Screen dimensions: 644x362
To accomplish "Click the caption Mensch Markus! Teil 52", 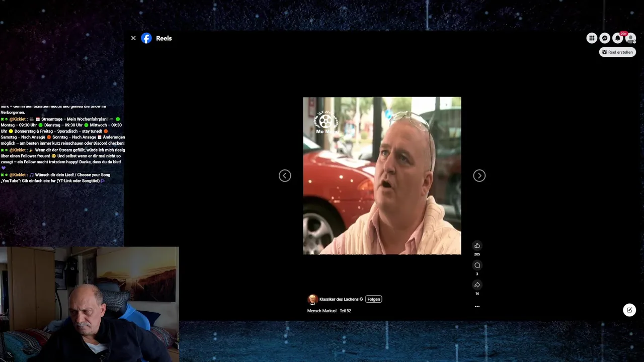I will coord(329,311).
